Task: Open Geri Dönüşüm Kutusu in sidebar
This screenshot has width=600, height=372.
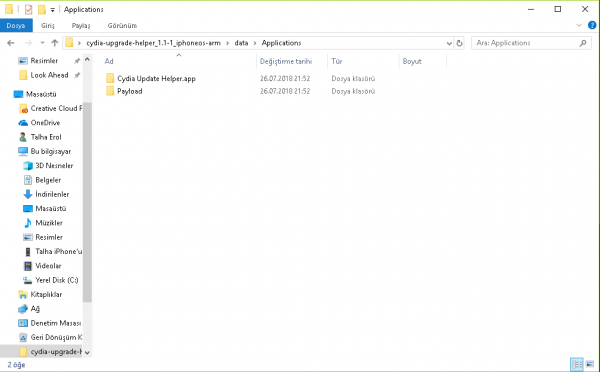Action: point(56,337)
